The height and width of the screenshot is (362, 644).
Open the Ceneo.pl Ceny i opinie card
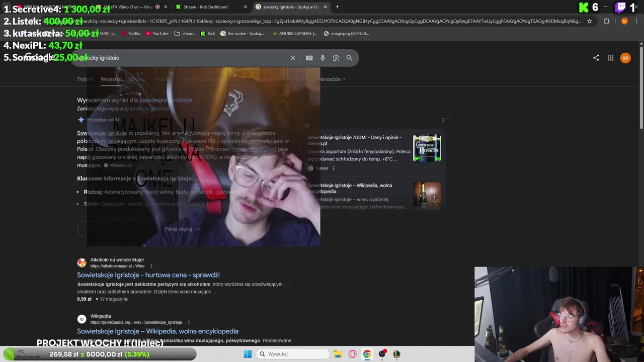(355, 140)
